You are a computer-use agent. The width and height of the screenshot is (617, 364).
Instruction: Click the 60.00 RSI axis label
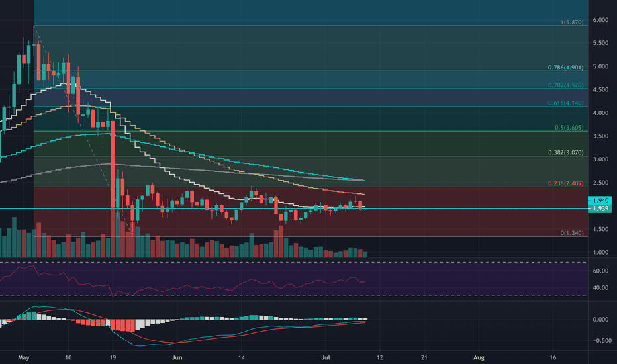[x=600, y=271]
